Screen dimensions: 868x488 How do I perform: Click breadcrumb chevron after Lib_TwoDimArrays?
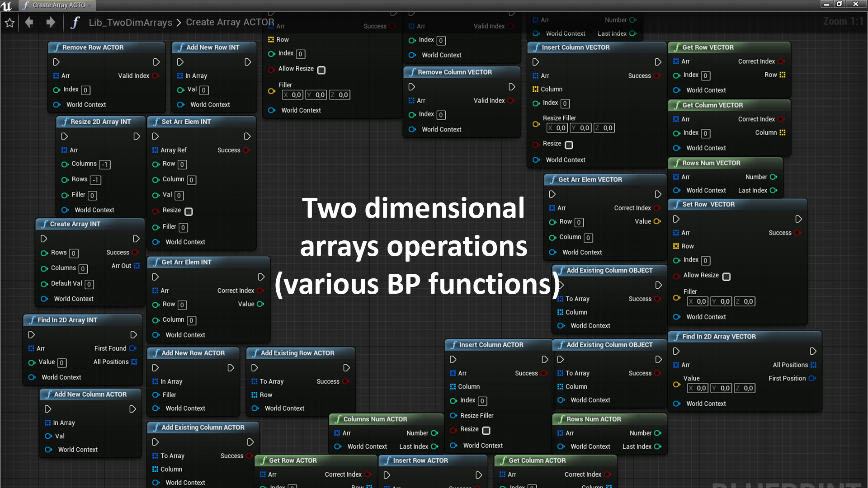(179, 23)
